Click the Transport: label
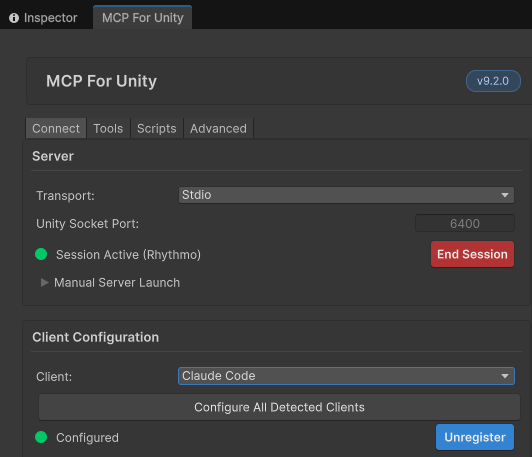Image resolution: width=532 pixels, height=457 pixels. coord(65,196)
